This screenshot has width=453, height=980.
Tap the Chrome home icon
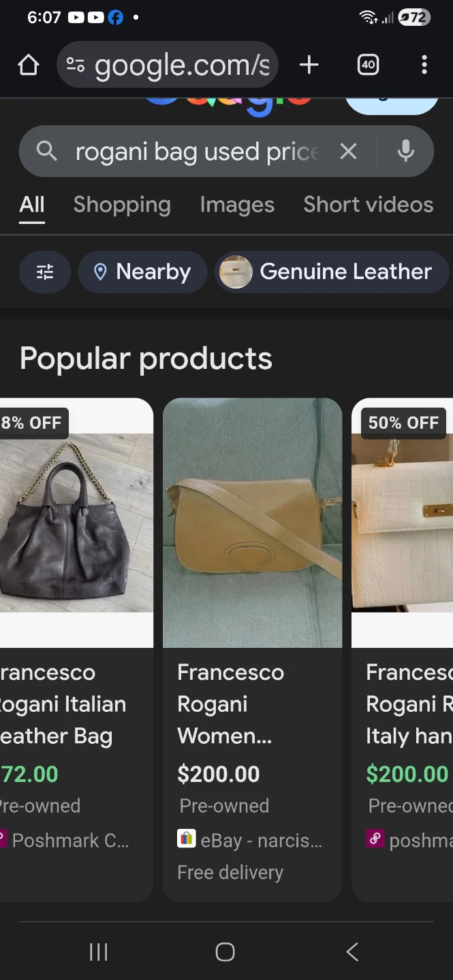[28, 65]
